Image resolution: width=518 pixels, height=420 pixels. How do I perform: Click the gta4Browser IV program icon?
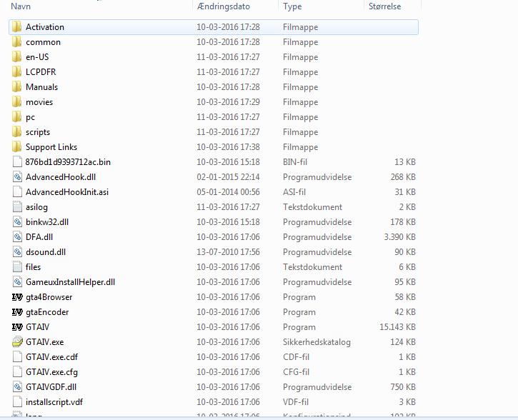17,297
